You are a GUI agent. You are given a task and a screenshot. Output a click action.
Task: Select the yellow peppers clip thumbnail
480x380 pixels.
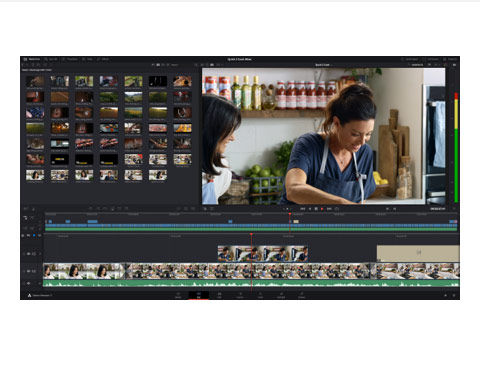(182, 128)
